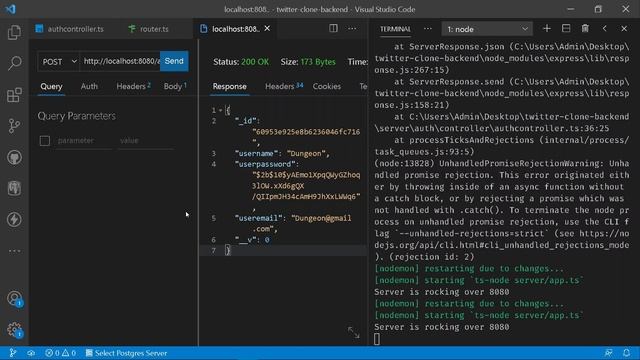Click the feedback icon in status bar
The image size is (640, 360).
point(608,353)
